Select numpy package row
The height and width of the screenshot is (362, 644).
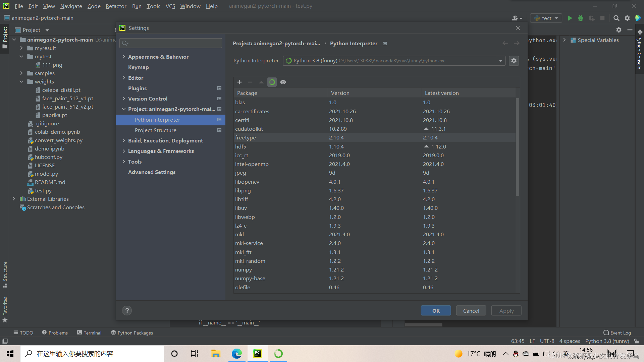pyautogui.click(x=374, y=269)
